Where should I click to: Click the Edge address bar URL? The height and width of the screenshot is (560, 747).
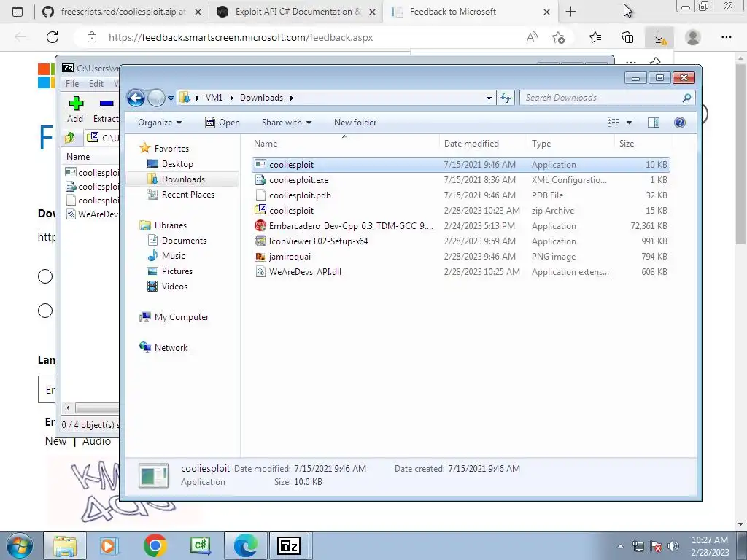241,37
